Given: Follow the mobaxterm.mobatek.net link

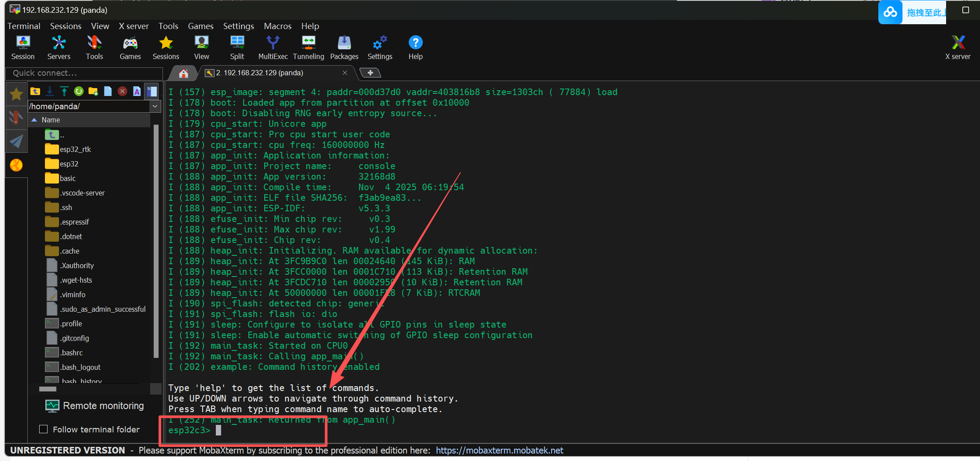Looking at the screenshot, I should pos(499,450).
